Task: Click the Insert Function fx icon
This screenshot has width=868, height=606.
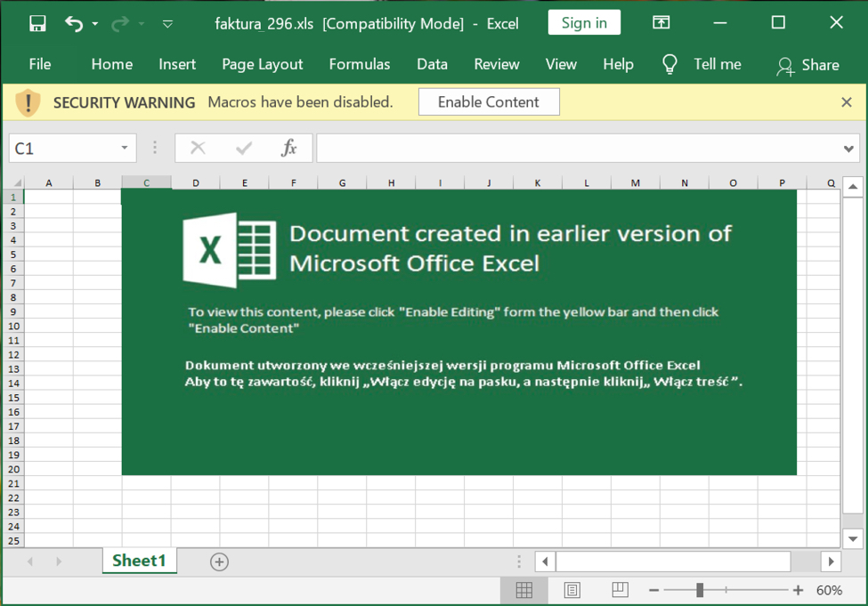Action: click(289, 148)
